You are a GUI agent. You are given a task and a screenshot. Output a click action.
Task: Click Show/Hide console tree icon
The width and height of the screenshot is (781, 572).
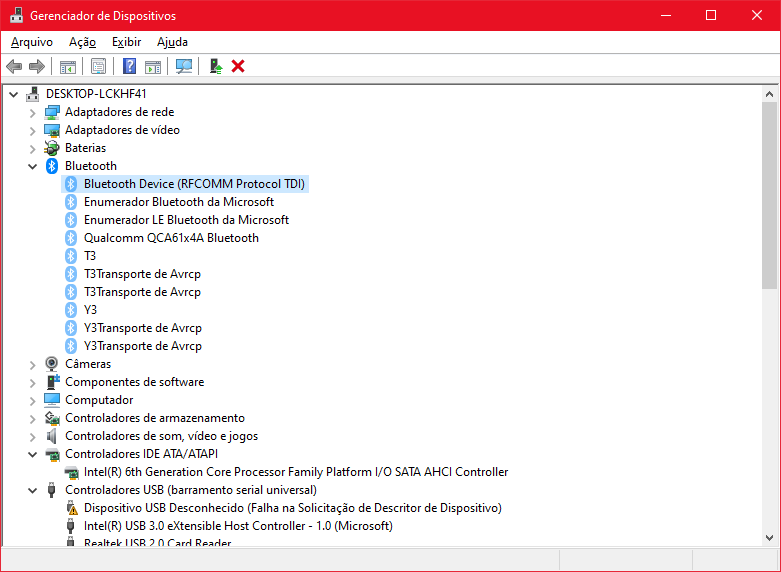[68, 66]
